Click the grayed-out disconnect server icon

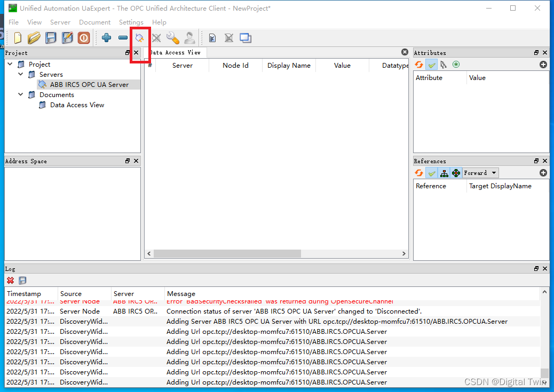[156, 38]
